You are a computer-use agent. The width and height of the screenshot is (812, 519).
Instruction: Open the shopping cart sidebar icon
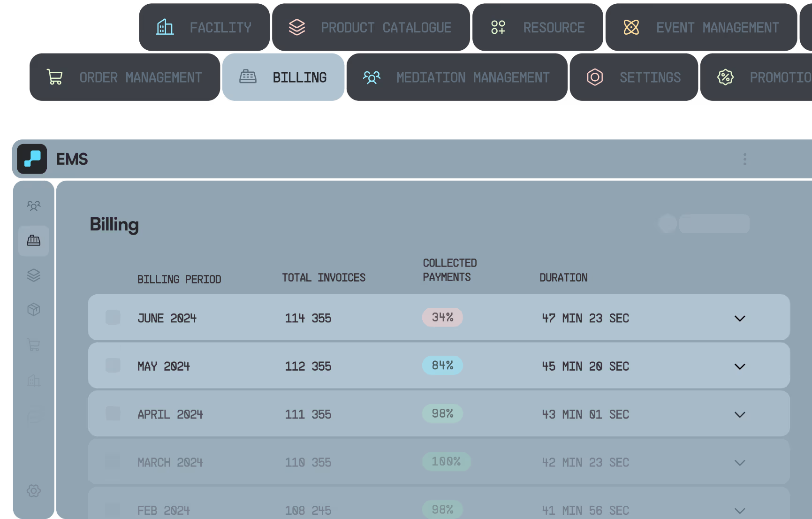point(34,345)
